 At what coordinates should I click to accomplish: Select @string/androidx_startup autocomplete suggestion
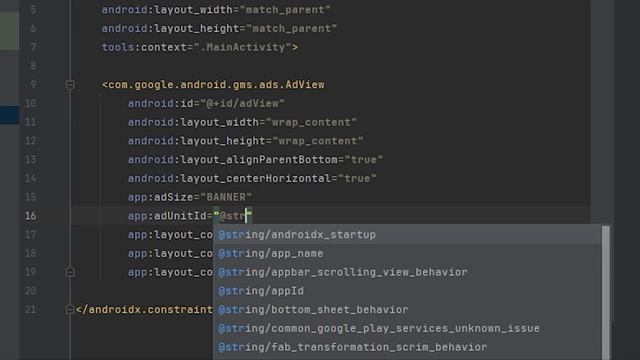tap(407, 235)
